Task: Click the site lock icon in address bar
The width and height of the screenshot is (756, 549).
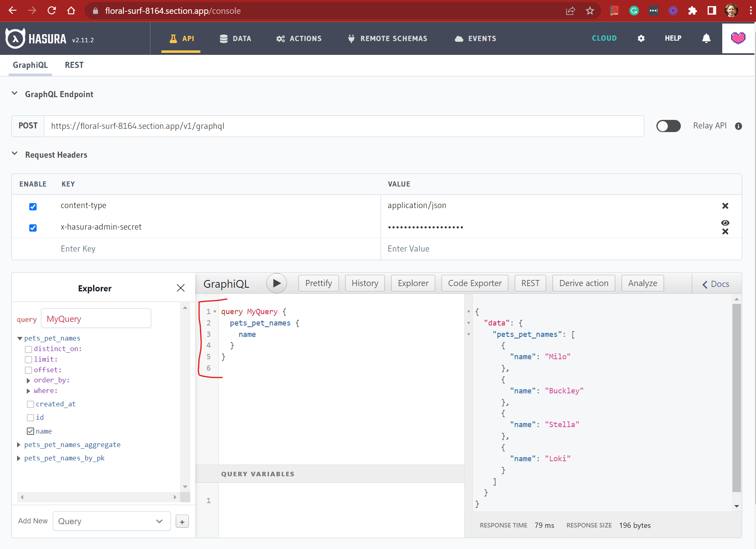Action: (96, 11)
